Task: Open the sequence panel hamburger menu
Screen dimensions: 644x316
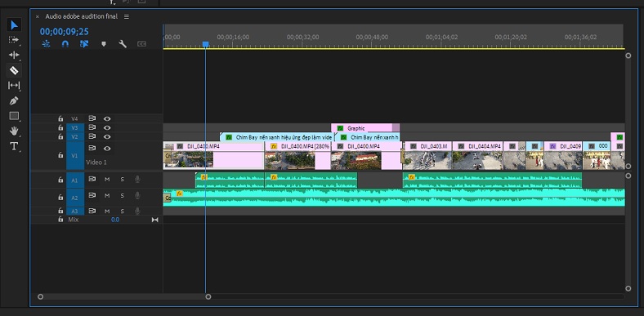Action: (x=127, y=16)
